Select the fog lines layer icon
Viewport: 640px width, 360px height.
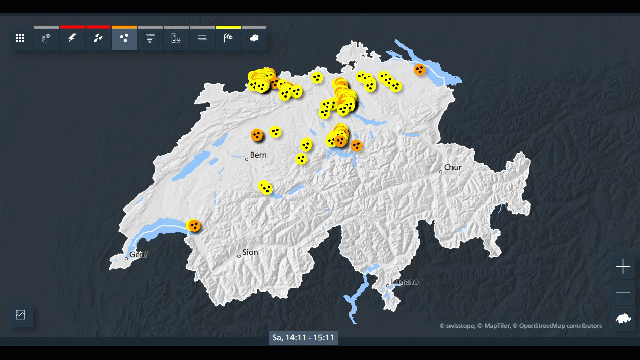tap(202, 38)
